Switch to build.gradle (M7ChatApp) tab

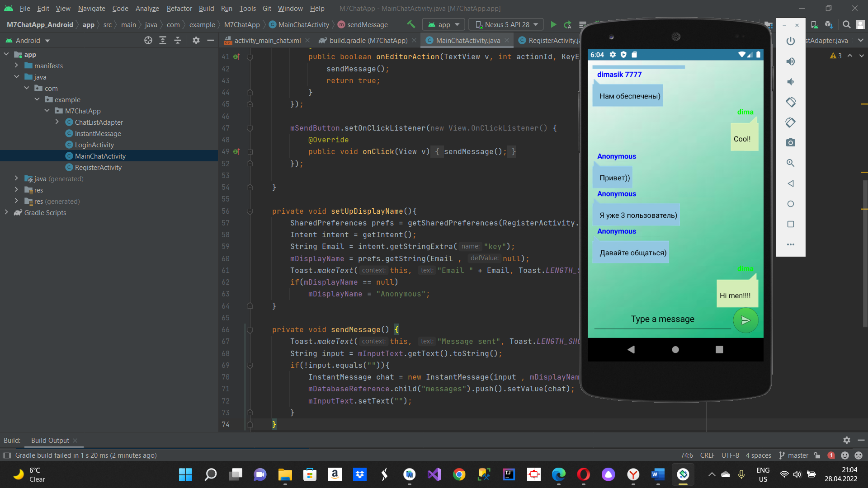368,41
